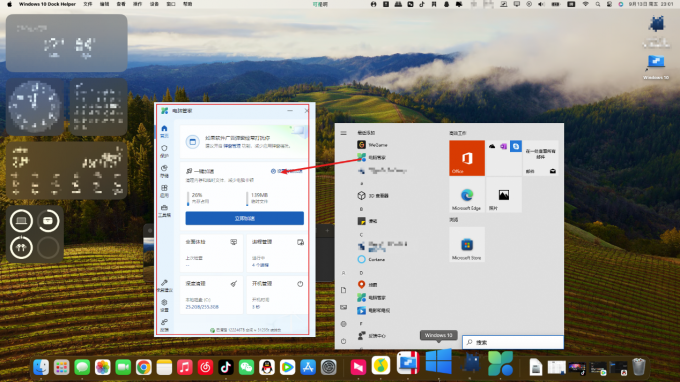Open the 帮助 menu in the menu bar
The height and width of the screenshot is (382, 680).
tap(188, 4)
